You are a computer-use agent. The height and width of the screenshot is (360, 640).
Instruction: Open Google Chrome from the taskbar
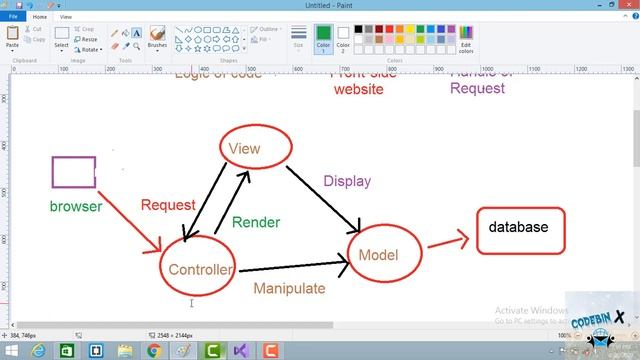[154, 351]
